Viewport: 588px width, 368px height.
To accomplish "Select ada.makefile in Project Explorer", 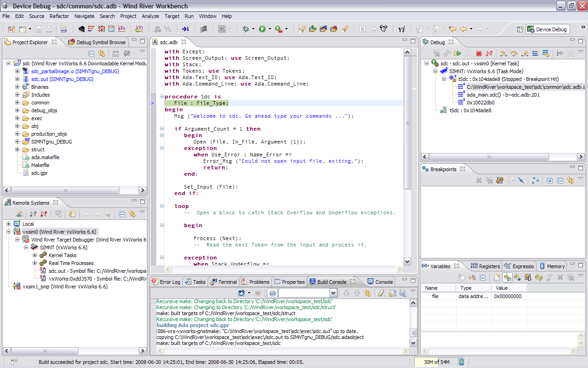I will click(45, 157).
